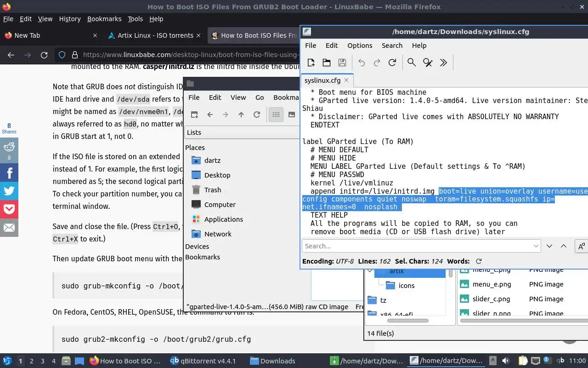The width and height of the screenshot is (588, 368).
Task: Find next match with the down chevron
Action: tap(549, 246)
